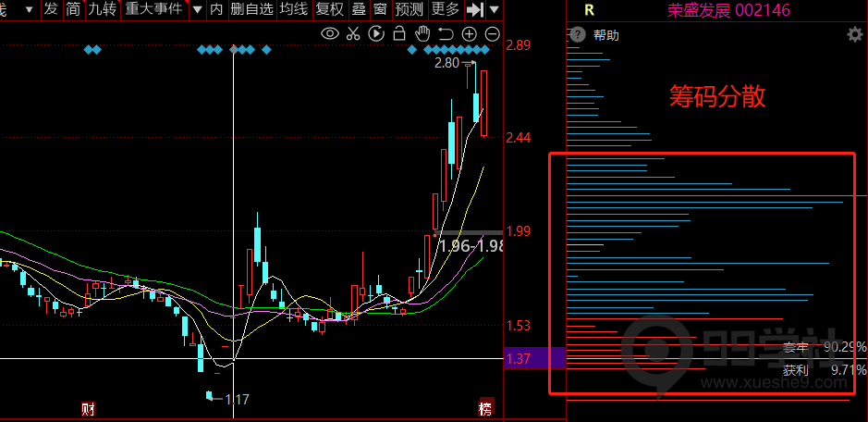868x422 pixels.
Task: Toggle the chart lock icon
Action: 399,33
